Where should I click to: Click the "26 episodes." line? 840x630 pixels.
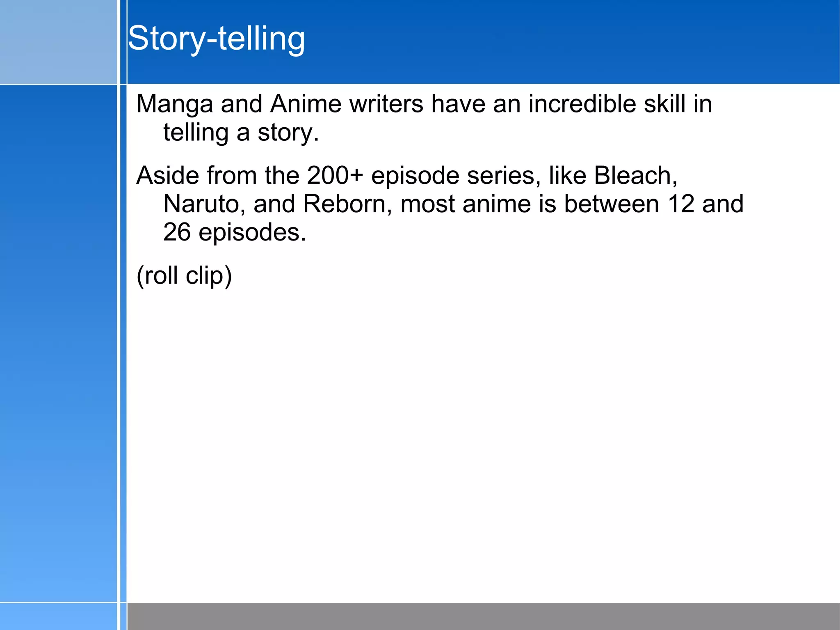234,232
